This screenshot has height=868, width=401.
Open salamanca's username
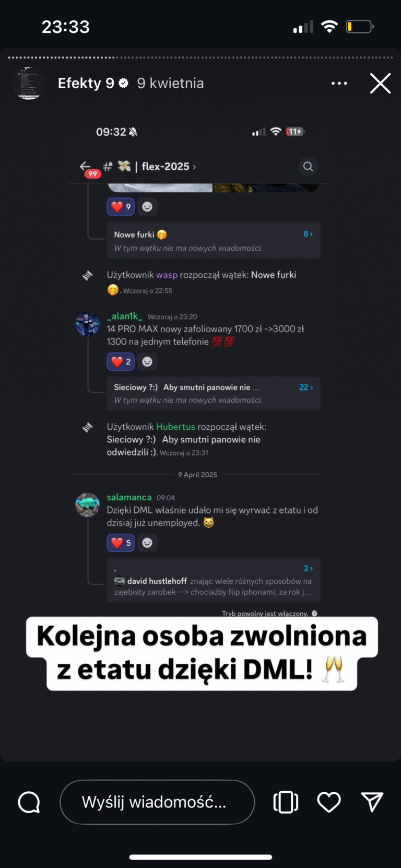pyautogui.click(x=129, y=497)
